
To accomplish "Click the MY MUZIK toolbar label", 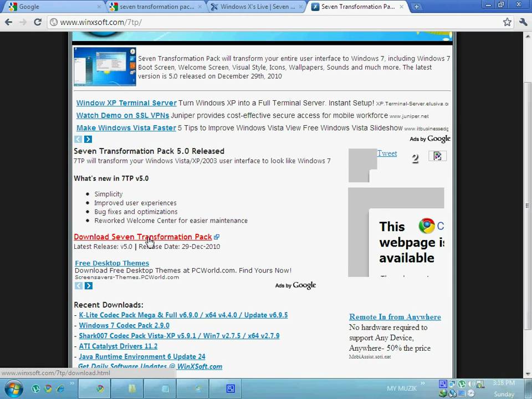I will coord(402,388).
